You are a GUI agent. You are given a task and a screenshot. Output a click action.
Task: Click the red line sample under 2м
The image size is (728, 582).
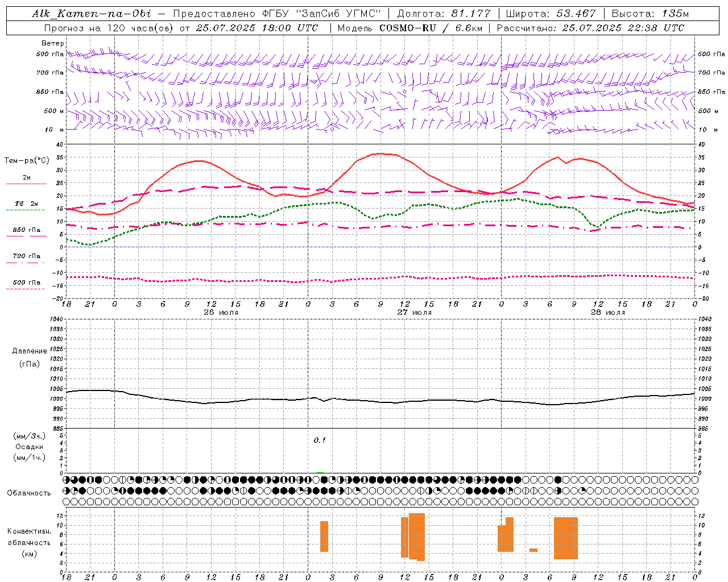coord(26,184)
